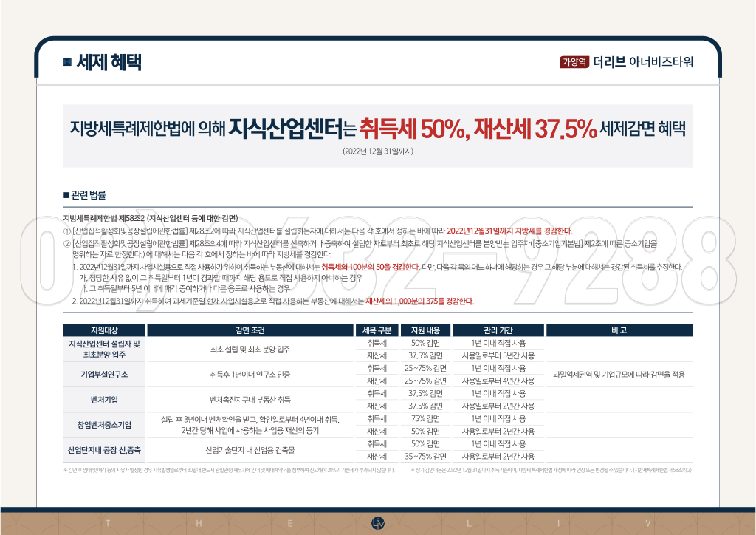
Task: Click the 비 고 column header
Action: click(619, 330)
